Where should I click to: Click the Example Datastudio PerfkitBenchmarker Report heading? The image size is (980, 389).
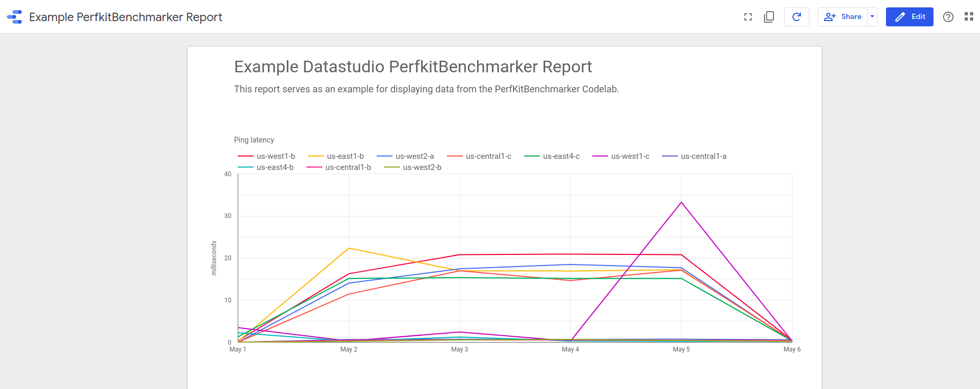coord(413,67)
